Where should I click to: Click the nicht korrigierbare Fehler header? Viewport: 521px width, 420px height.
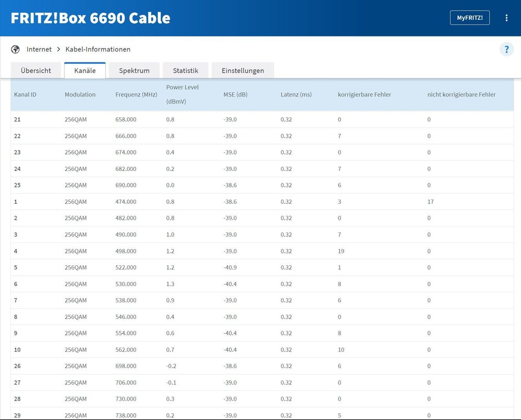click(x=461, y=94)
